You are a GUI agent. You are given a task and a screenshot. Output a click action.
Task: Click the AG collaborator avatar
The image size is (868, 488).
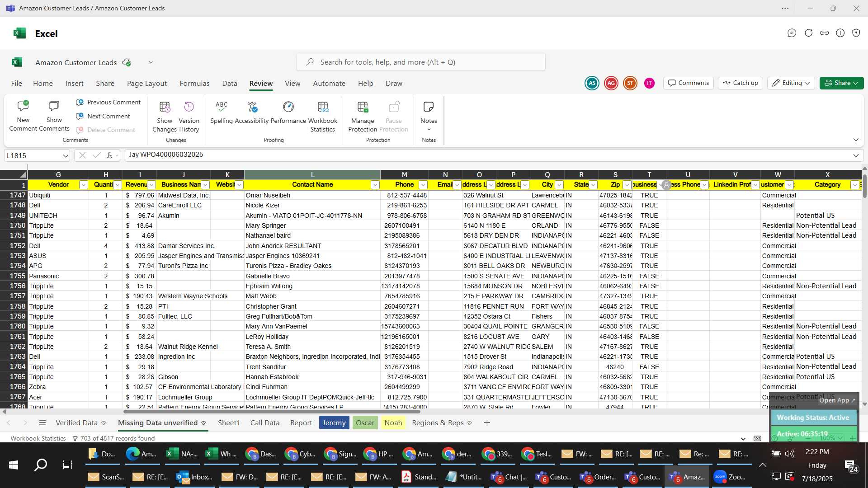tap(611, 83)
